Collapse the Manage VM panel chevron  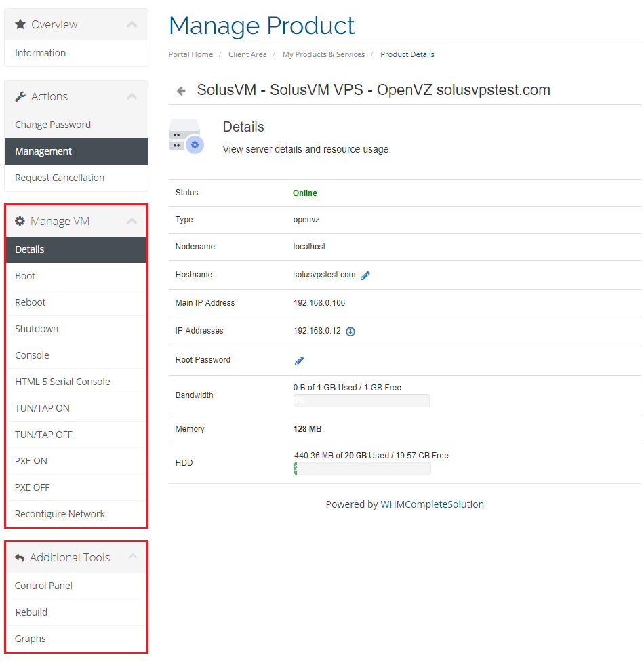point(132,221)
